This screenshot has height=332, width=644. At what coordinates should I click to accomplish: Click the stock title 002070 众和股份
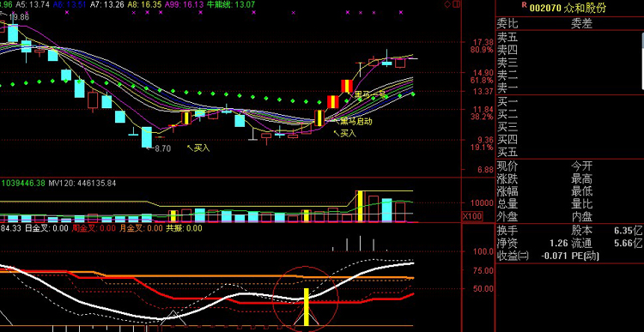568,9
